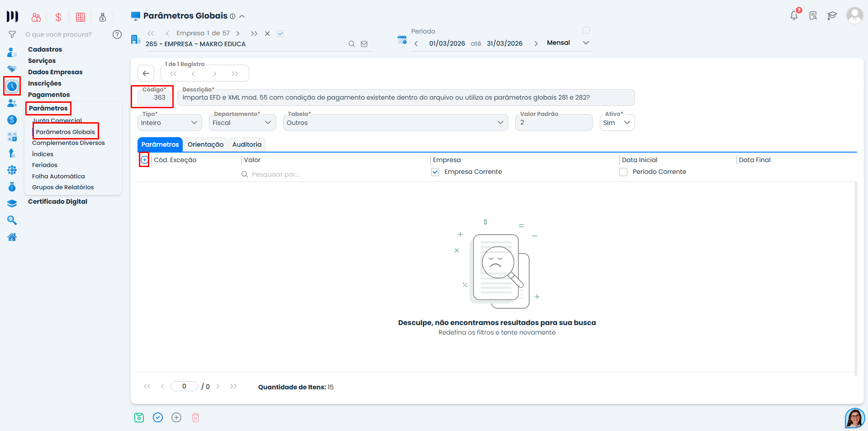Click the money bag icon in top toolbar
The height and width of the screenshot is (431, 868).
tap(102, 17)
